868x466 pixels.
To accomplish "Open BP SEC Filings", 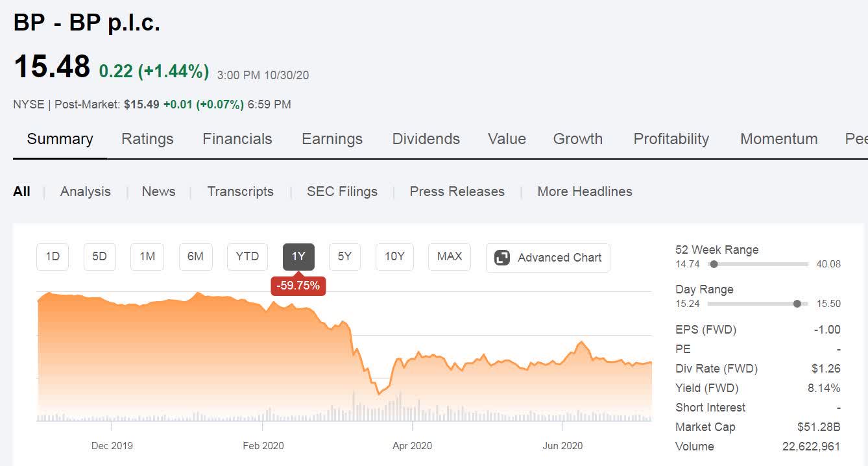I will [342, 191].
